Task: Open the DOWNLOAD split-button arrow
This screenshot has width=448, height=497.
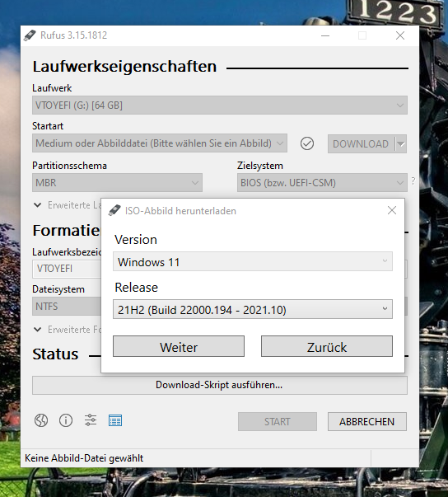Action: click(x=401, y=144)
